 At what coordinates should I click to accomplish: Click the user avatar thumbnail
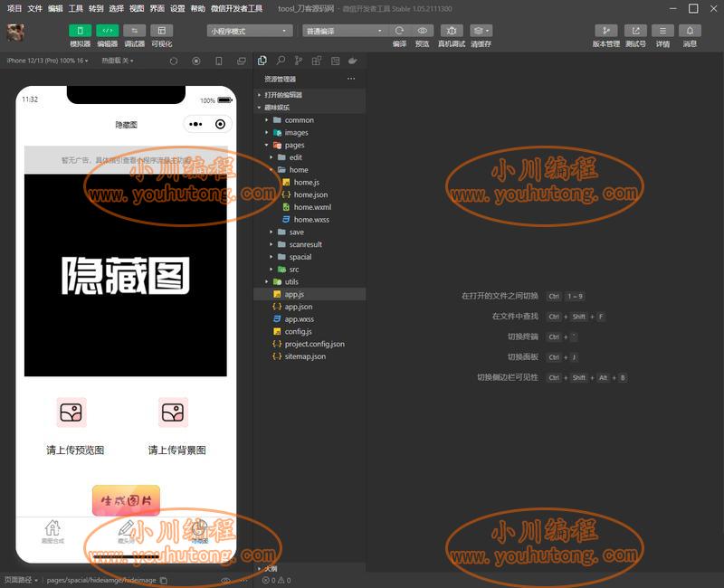[15, 33]
